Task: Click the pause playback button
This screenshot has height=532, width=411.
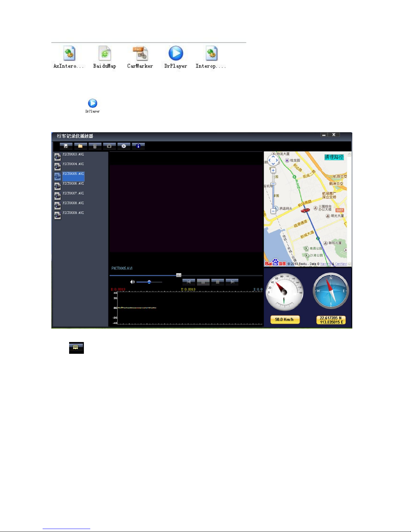Action: point(203,282)
